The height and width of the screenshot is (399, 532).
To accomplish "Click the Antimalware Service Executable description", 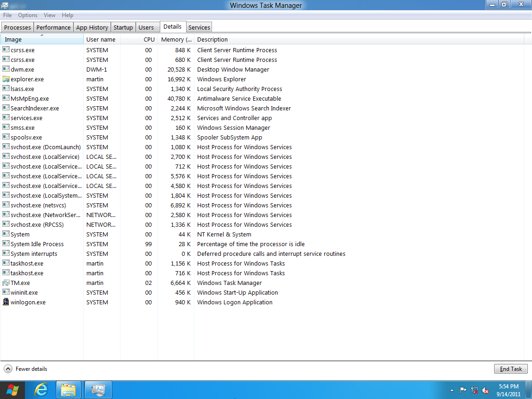I will [x=239, y=99].
